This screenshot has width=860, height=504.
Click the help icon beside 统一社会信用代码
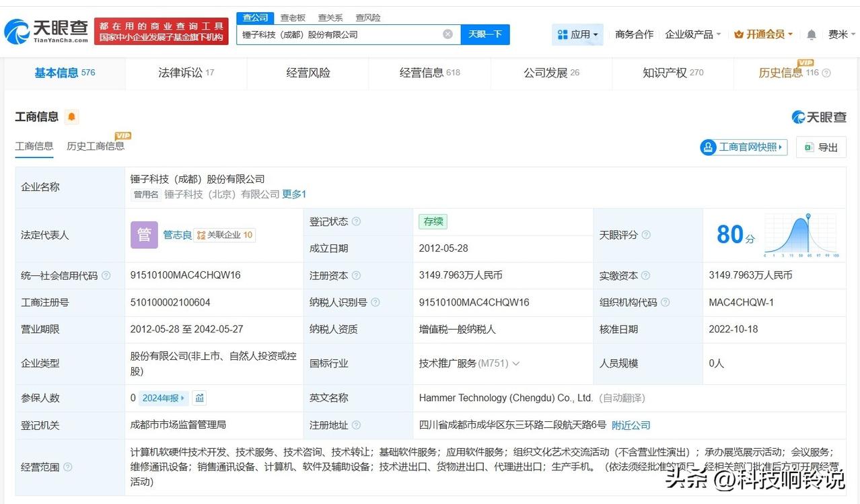click(x=106, y=276)
